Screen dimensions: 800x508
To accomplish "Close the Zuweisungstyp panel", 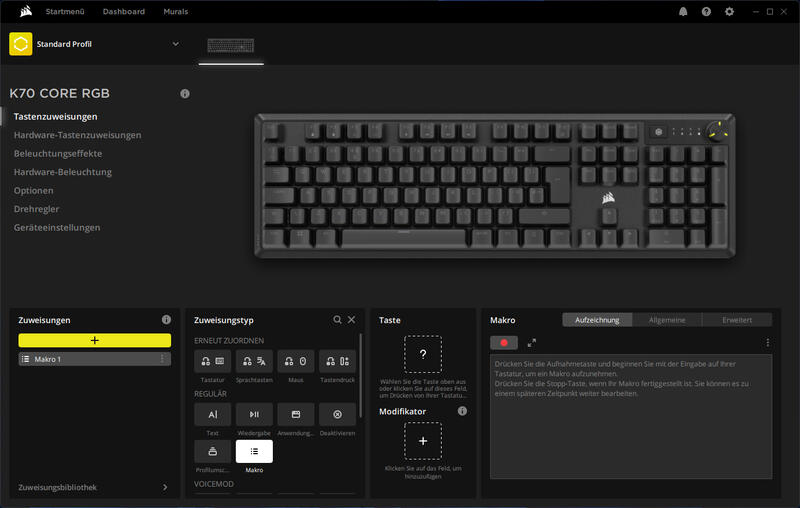I will pyautogui.click(x=352, y=320).
